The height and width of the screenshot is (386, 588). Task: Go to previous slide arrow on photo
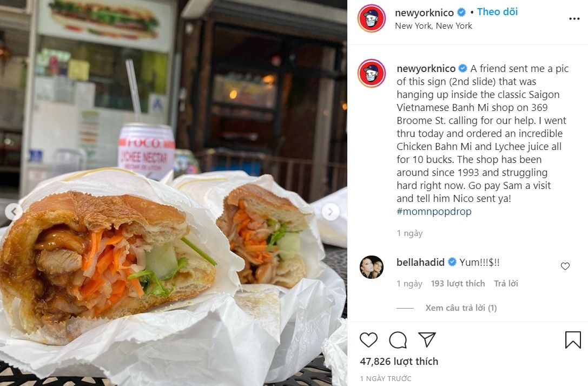click(x=14, y=212)
